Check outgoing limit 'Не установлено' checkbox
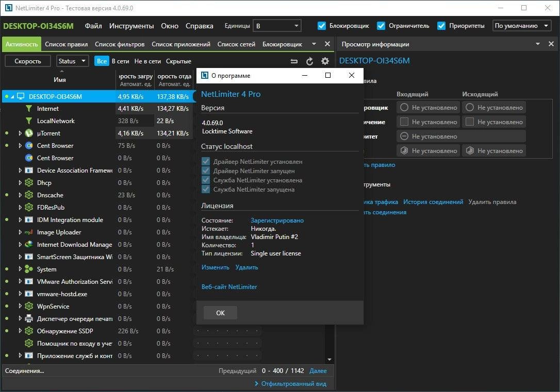This screenshot has width=560, height=392. coord(470,122)
